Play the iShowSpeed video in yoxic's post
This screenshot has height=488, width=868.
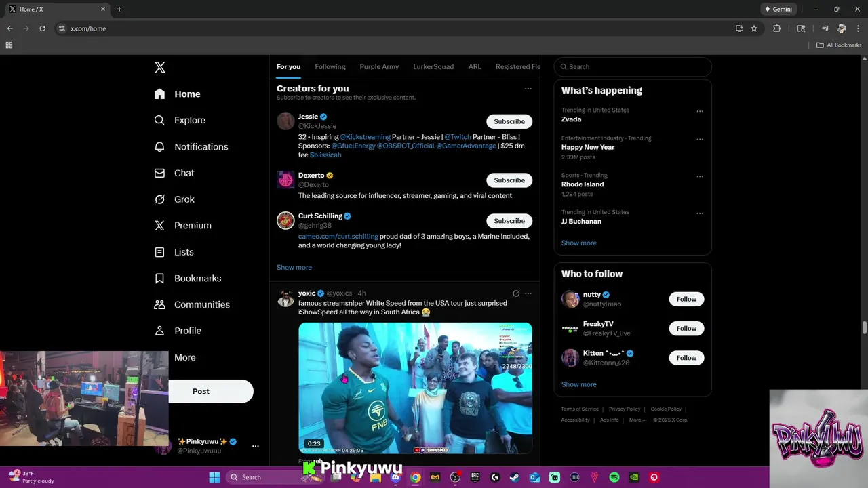415,388
